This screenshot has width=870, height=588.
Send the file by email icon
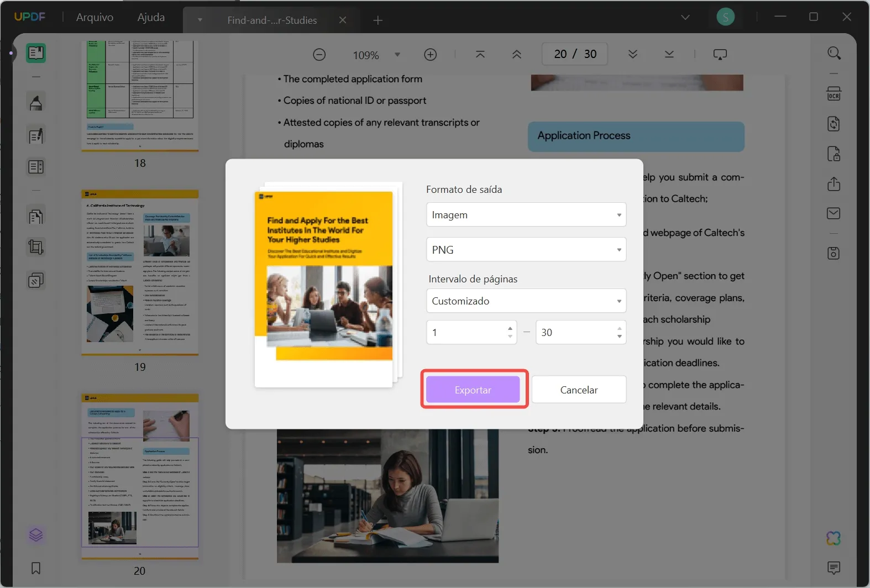click(x=834, y=213)
